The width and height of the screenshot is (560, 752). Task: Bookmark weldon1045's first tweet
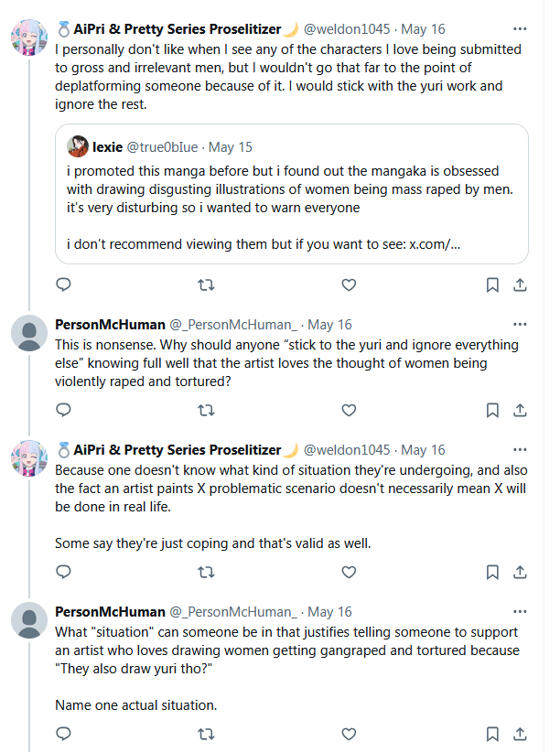(x=492, y=285)
